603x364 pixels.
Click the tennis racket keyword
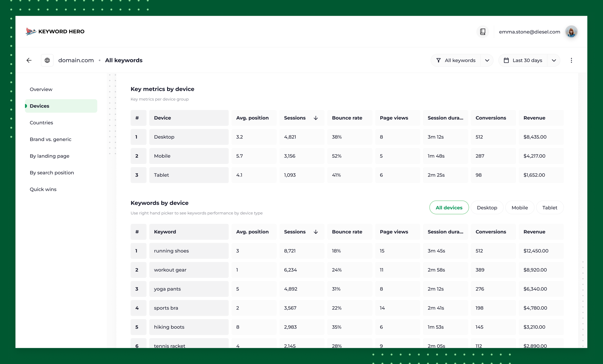189,343
